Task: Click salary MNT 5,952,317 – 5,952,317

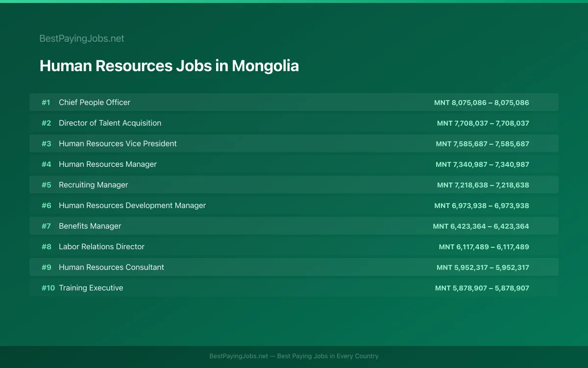Action: (483, 267)
